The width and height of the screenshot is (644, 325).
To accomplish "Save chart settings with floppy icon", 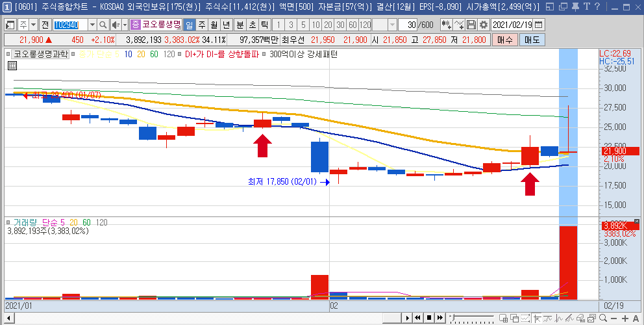I will click(x=471, y=25).
